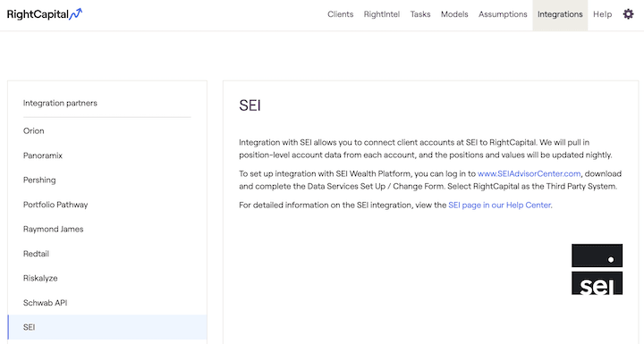Screen dimensions: 644x344
Task: Select the Integrations tab
Action: pyautogui.click(x=560, y=15)
